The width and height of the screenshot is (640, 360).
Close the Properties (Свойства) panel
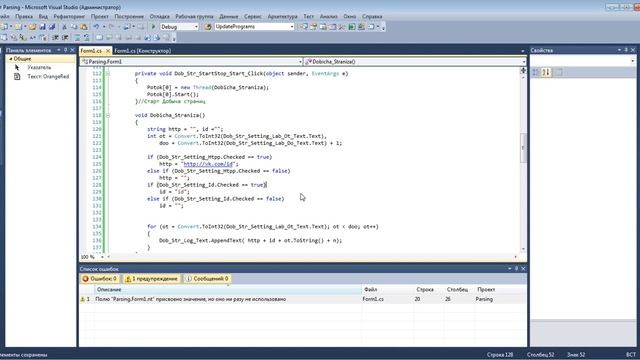point(633,50)
